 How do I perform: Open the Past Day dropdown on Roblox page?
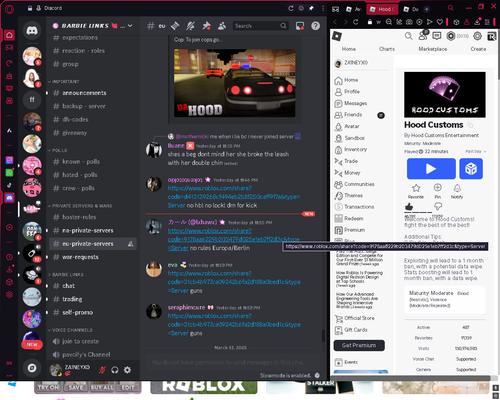pyautogui.click(x=476, y=151)
